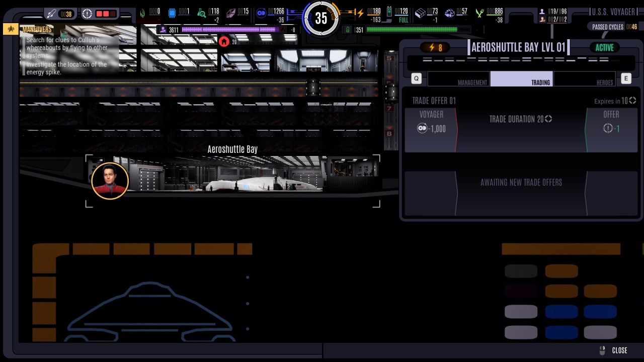This screenshot has height=362, width=644.
Task: Click the cycle icon after Trade Duration 20
Action: pyautogui.click(x=548, y=119)
